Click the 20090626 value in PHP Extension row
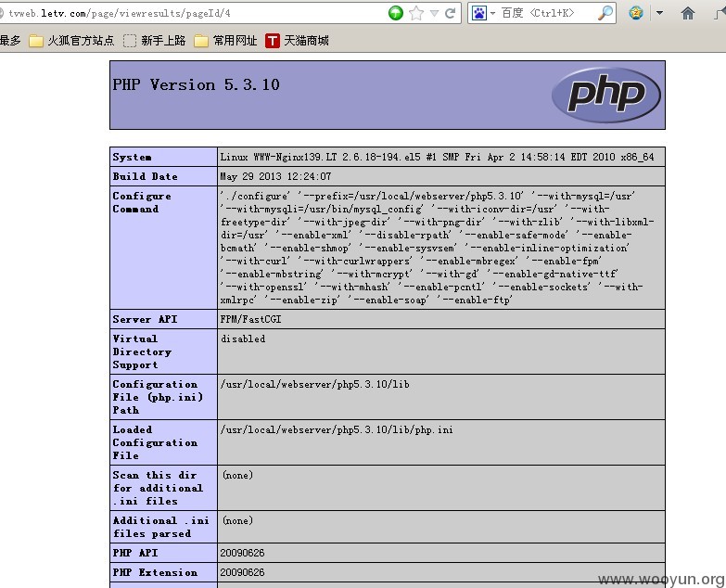The height and width of the screenshot is (588, 726). [242, 572]
